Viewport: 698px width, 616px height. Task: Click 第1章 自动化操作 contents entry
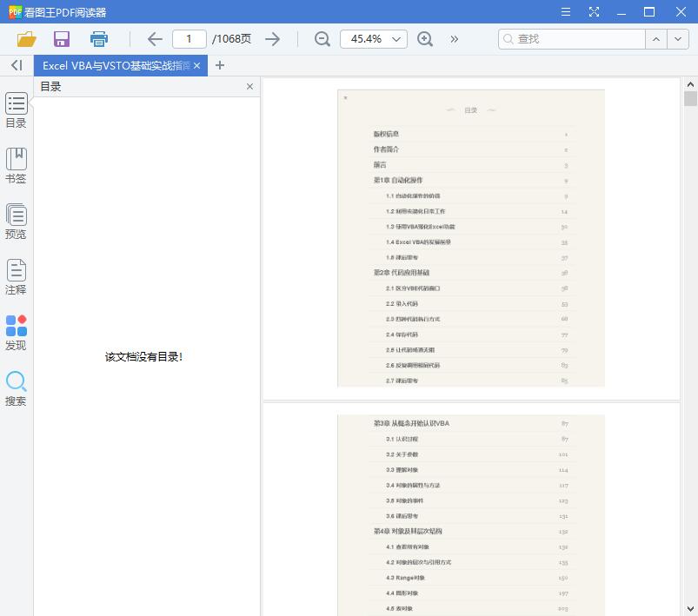tap(398, 180)
